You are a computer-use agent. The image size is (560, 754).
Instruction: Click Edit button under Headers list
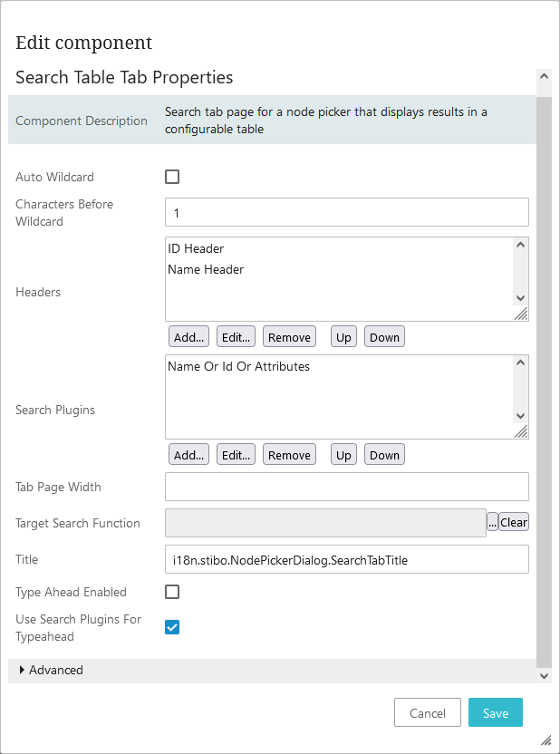point(237,337)
